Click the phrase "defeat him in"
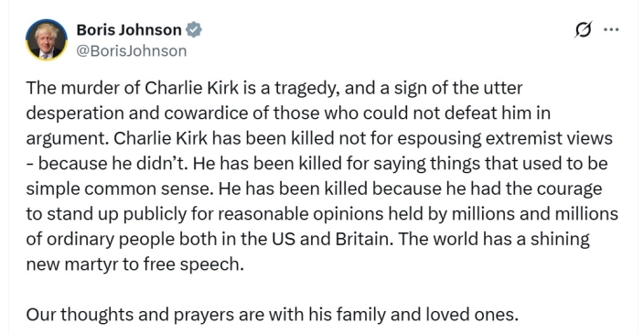Image resolution: width=644 pixels, height=334 pixels. click(498, 113)
